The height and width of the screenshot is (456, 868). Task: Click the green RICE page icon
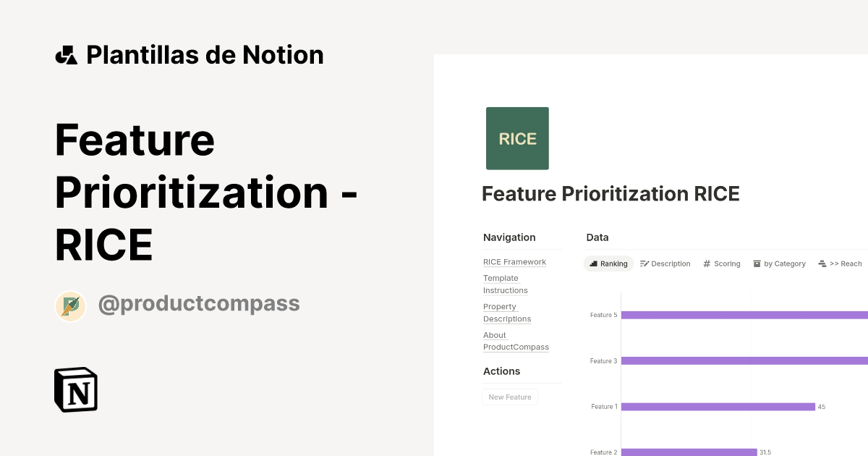517,138
